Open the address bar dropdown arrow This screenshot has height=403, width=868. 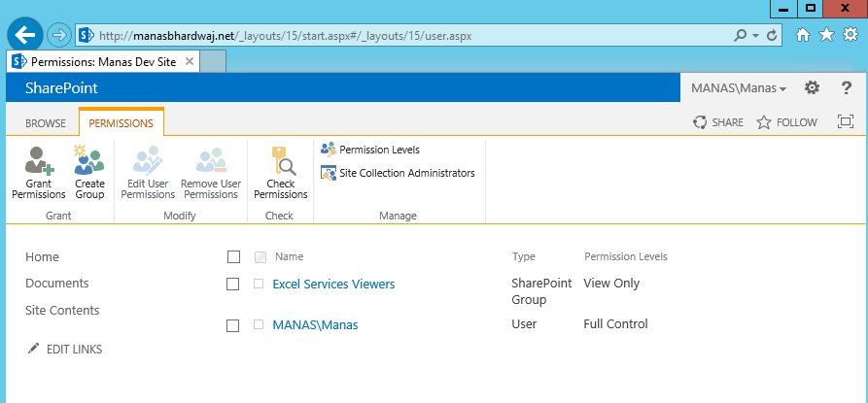756,36
